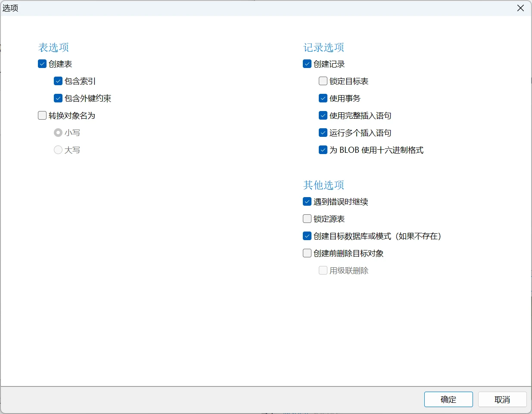Disable the 包含外键约束 option

tap(58, 99)
